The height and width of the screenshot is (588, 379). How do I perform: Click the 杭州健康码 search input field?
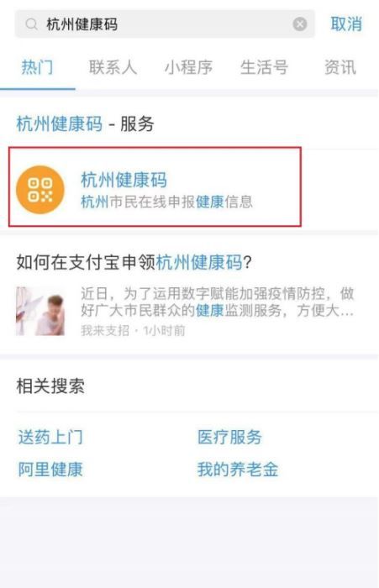point(165,24)
